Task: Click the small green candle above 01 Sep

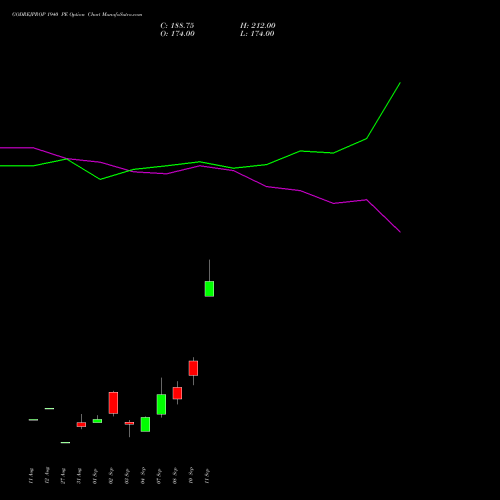Action: click(x=97, y=421)
